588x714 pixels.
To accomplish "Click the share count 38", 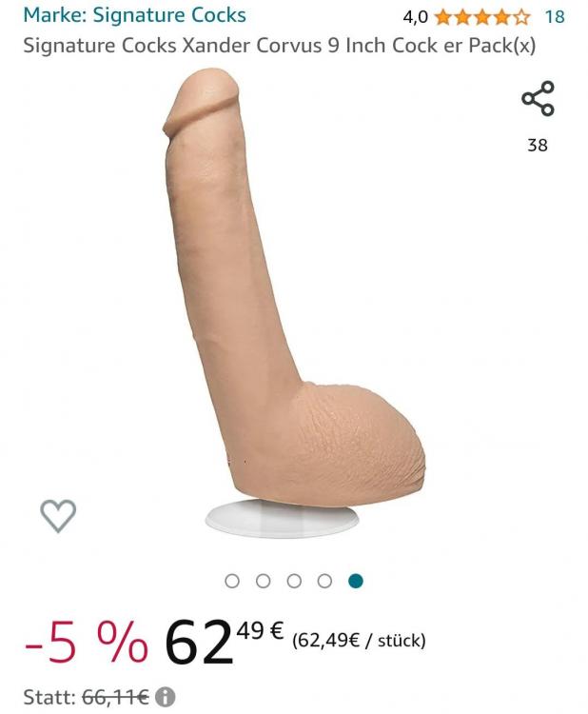I will click(x=538, y=146).
